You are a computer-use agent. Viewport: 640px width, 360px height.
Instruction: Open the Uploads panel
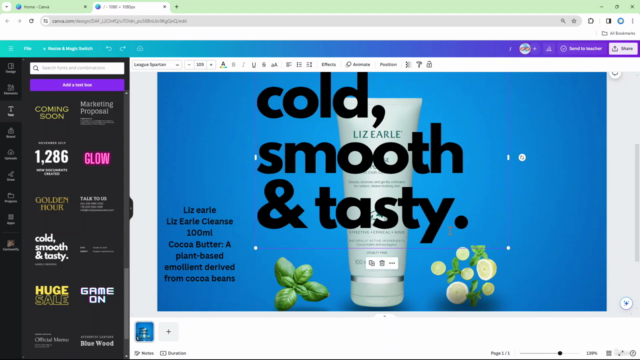pos(11,154)
